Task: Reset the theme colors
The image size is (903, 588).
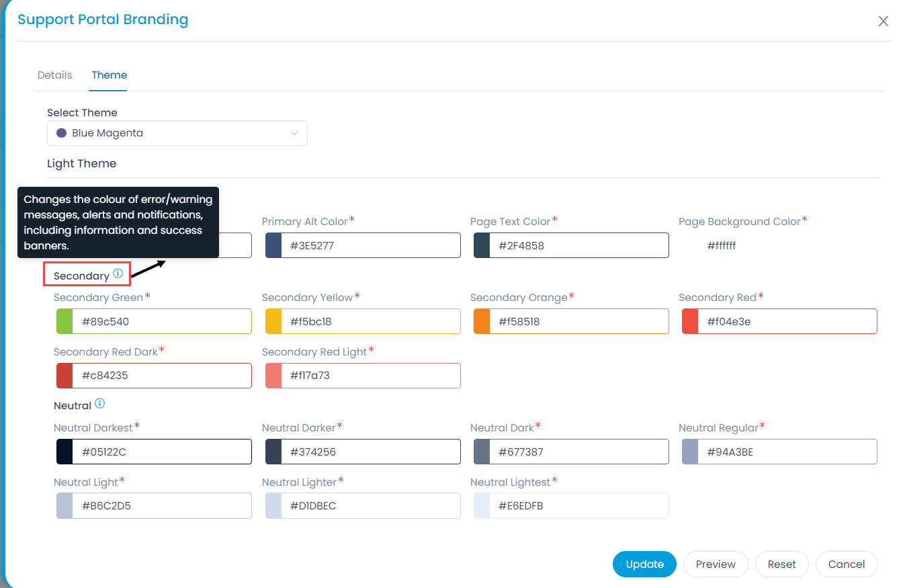Action: [x=781, y=564]
